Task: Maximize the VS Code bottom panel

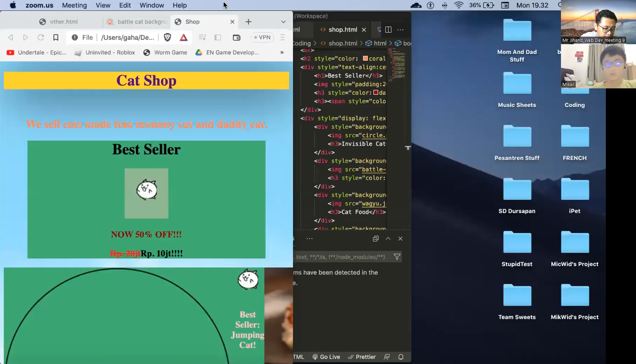Action: coord(388,238)
